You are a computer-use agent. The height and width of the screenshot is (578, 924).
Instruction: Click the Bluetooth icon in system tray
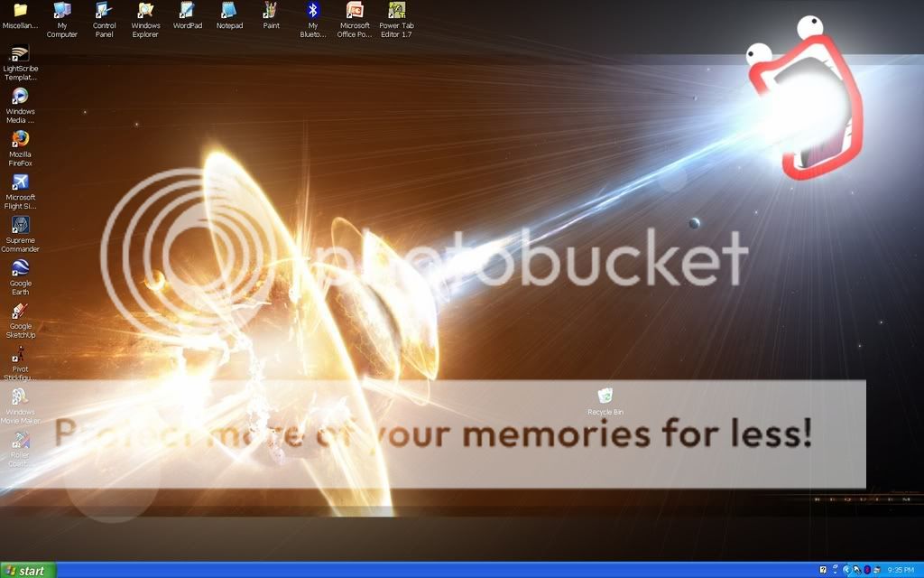pos(867,571)
